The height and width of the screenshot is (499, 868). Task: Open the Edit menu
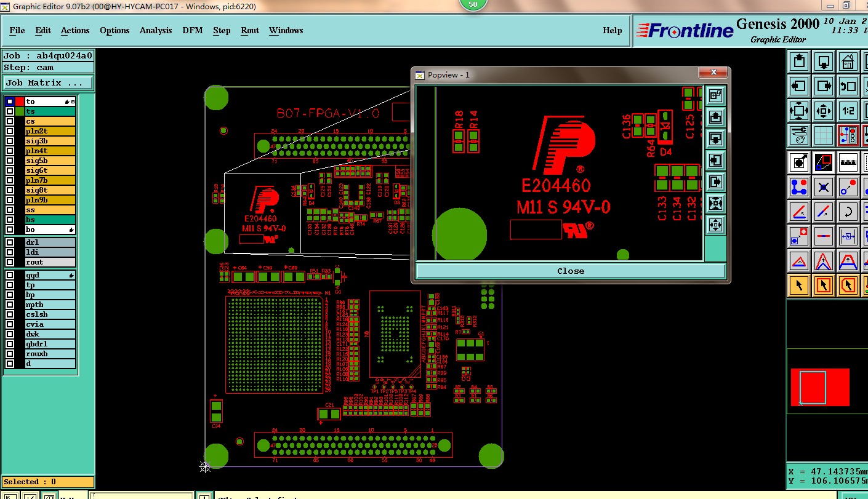point(43,30)
